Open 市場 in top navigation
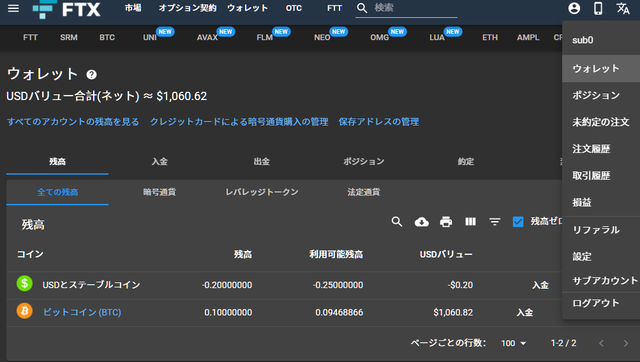Image resolution: width=640 pixels, height=362 pixels. (133, 8)
